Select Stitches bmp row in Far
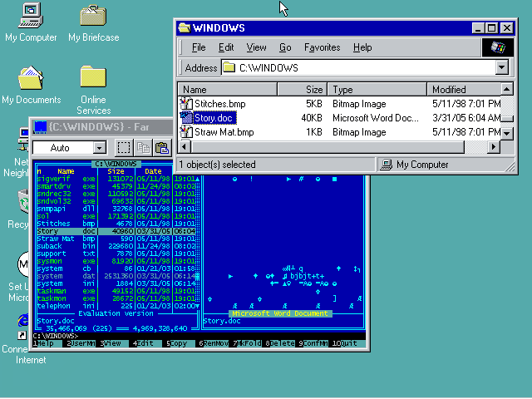The height and width of the screenshot is (399, 532). tap(116, 224)
